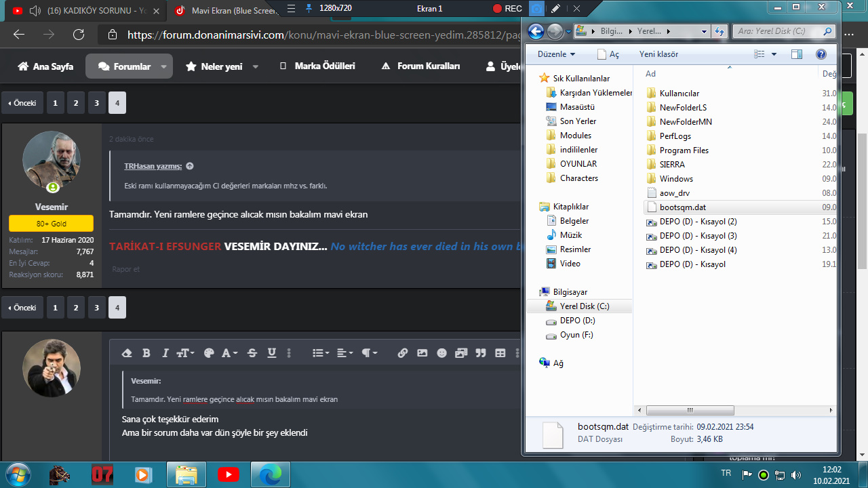This screenshot has height=488, width=868.
Task: Select Müzik library in Explorer sidebar
Action: pyautogui.click(x=564, y=235)
